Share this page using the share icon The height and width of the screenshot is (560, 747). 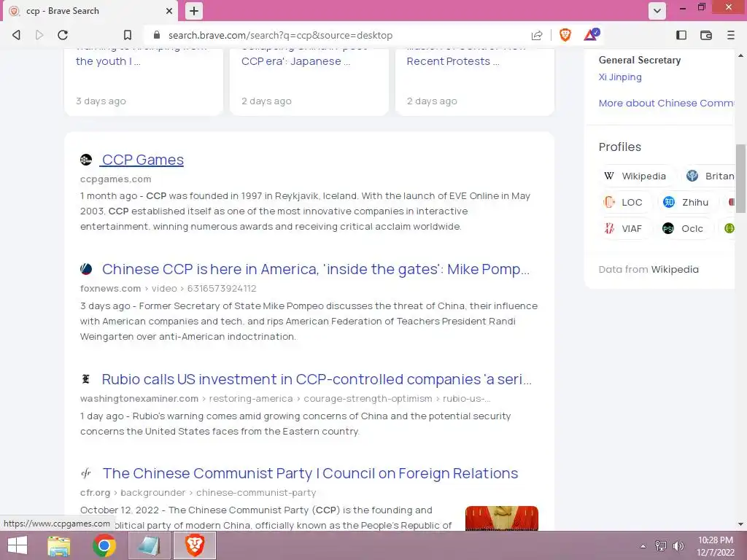click(537, 35)
